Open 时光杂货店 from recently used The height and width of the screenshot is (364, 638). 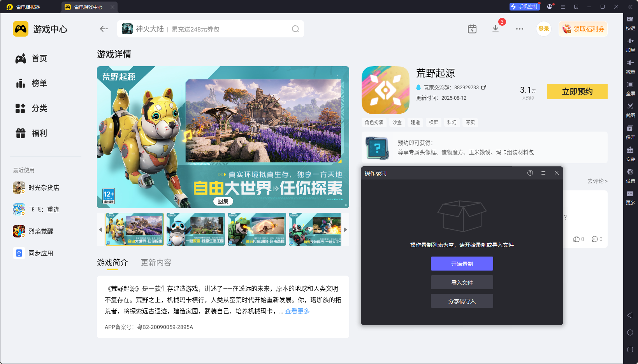(36, 188)
